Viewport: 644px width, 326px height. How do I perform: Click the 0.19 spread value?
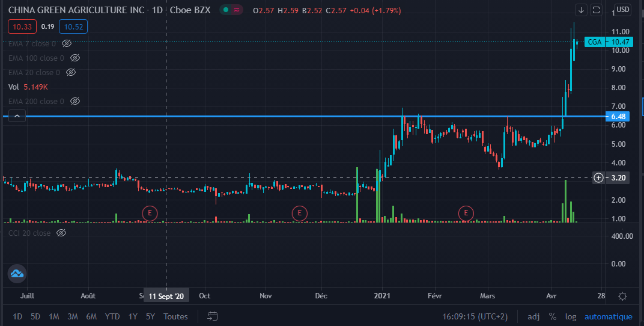(47, 26)
